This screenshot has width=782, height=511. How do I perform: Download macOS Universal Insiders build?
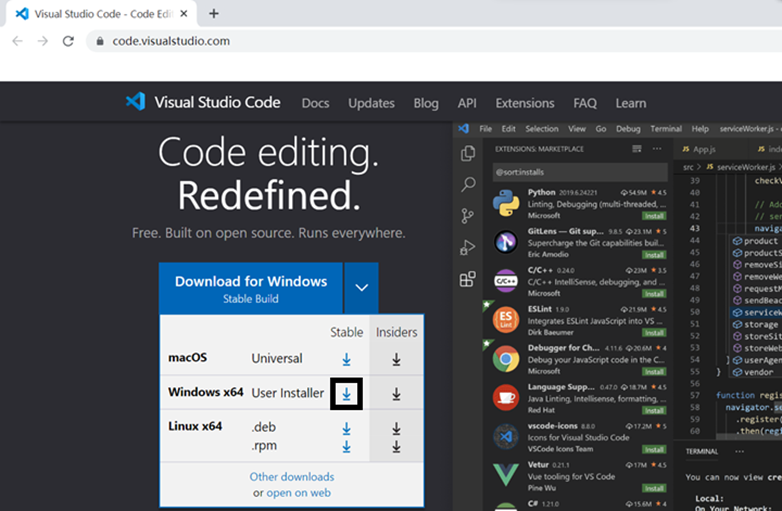[x=396, y=359]
